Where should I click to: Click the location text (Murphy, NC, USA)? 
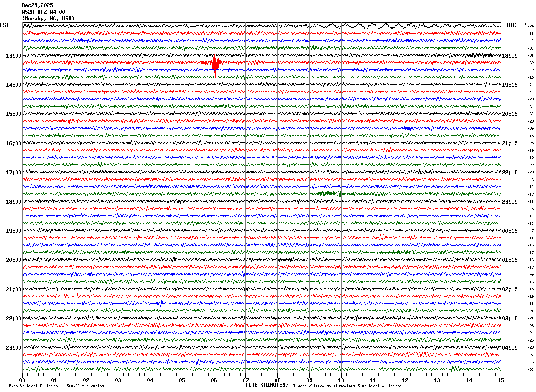tap(48, 19)
